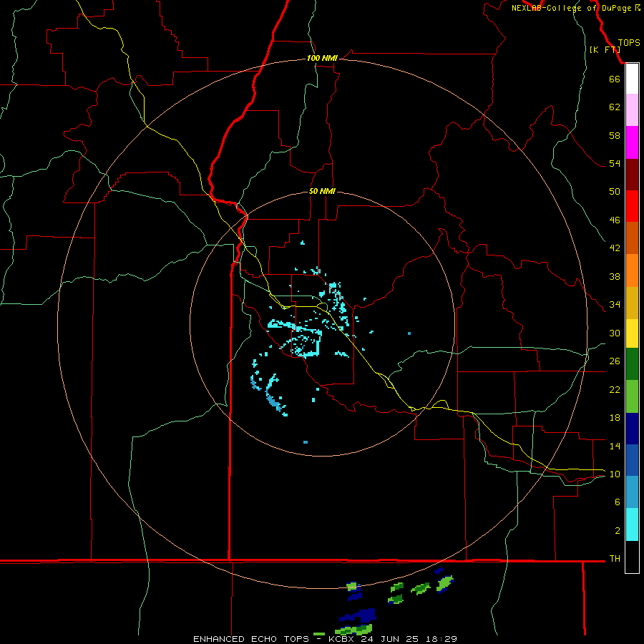Click the "24 JUN 25" date text
Viewport: 644px width, 644px height.
pyautogui.click(x=390, y=639)
